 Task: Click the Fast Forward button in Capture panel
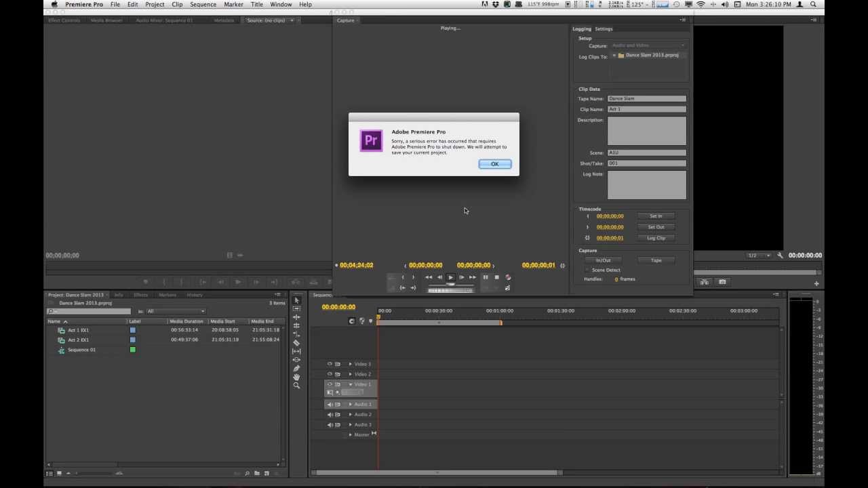tap(473, 277)
